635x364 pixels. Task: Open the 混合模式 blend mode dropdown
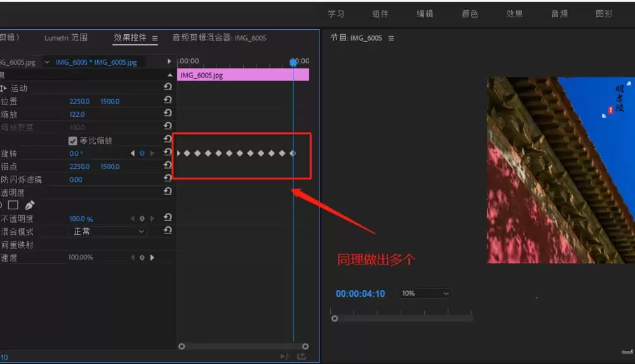click(108, 232)
